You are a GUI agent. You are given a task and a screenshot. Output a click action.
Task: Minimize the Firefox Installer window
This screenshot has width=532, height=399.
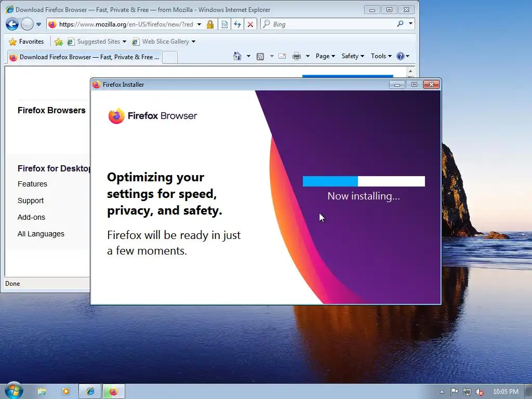397,85
